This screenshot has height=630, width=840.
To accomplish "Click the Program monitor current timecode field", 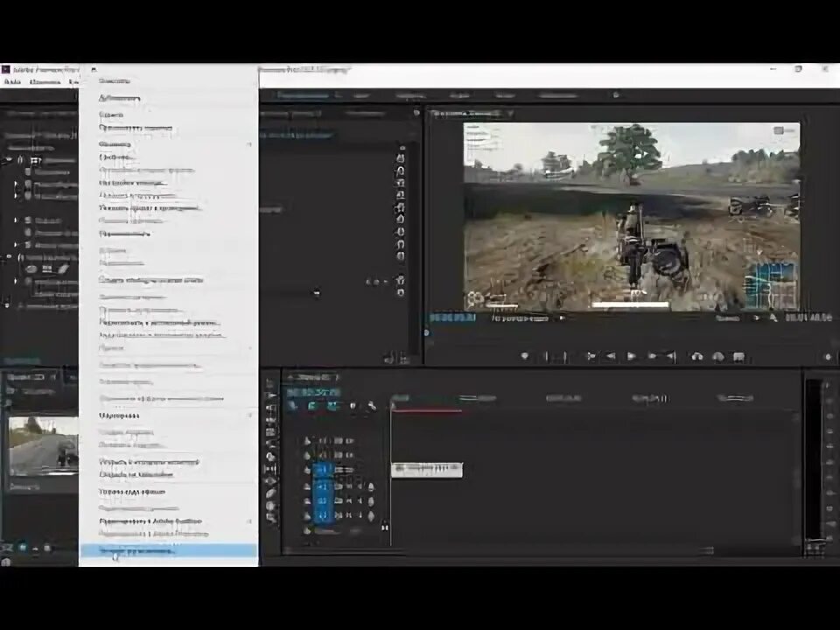I will tap(452, 318).
